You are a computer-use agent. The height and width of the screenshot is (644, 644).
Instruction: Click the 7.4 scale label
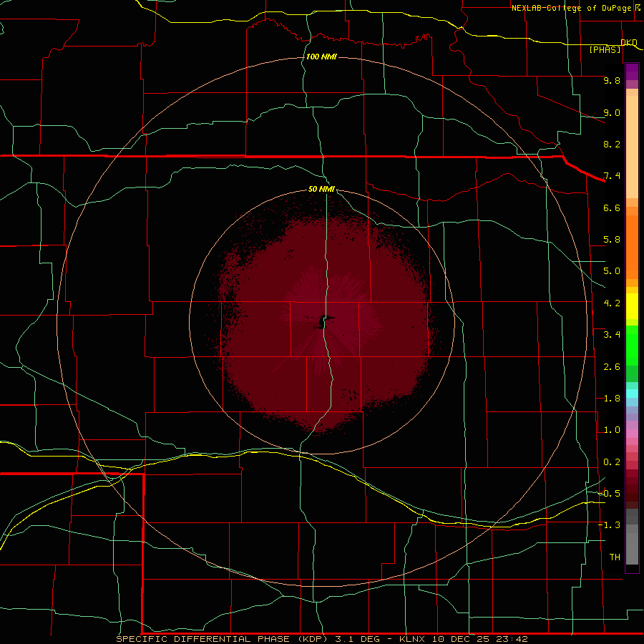point(612,176)
